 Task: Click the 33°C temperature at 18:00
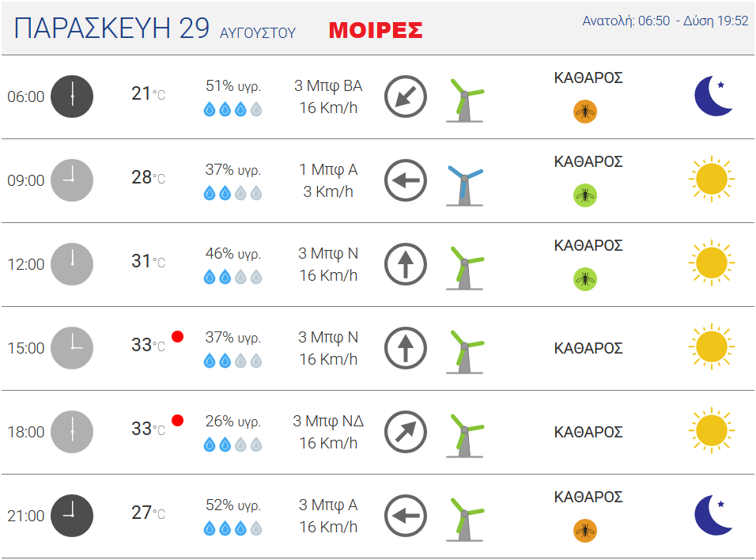148,429
